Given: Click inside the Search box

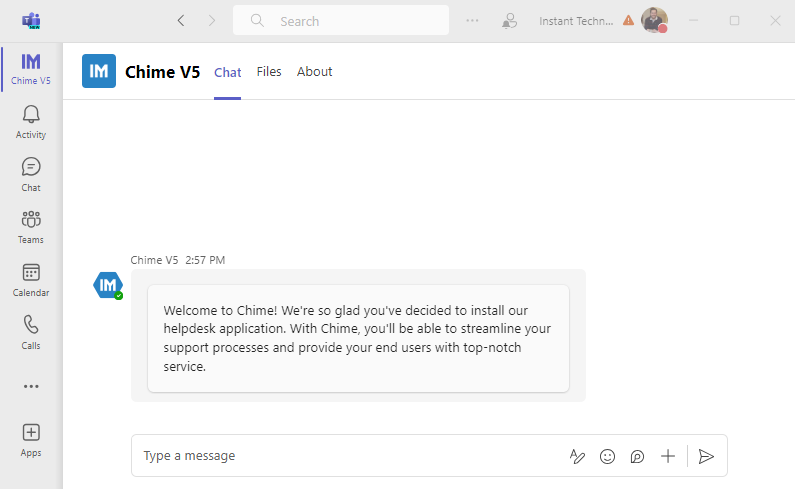Looking at the screenshot, I should pos(341,21).
